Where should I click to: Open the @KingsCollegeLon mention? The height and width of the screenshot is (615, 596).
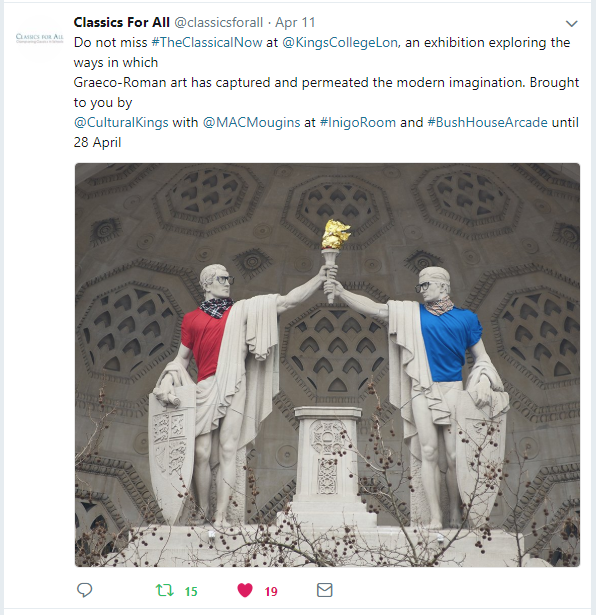click(x=340, y=42)
